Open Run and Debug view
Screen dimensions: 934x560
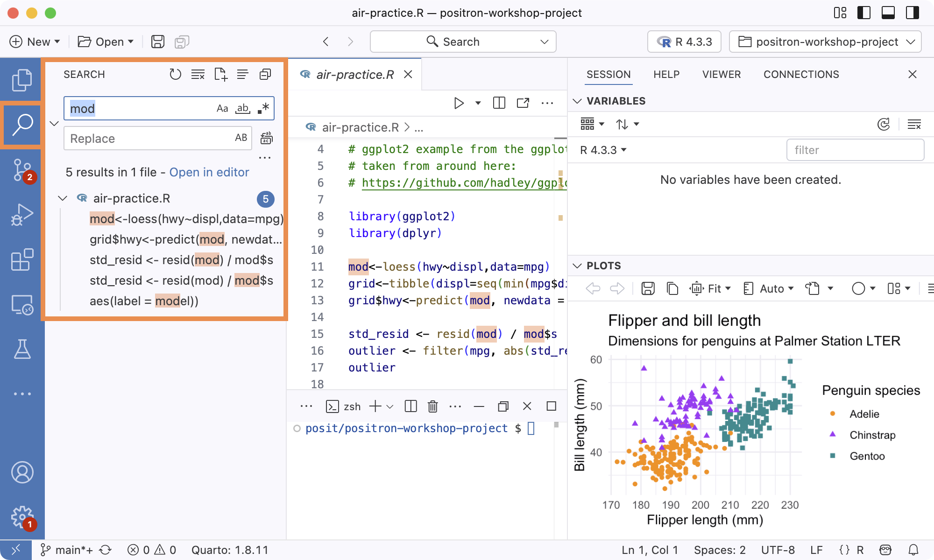pyautogui.click(x=22, y=215)
